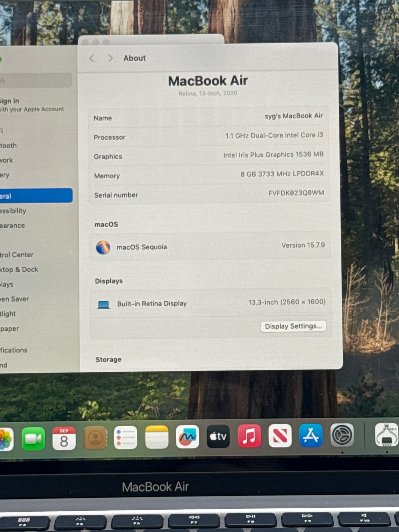Open Displays in the settings sidebar
Viewport: 399px width, 532px height.
7,284
